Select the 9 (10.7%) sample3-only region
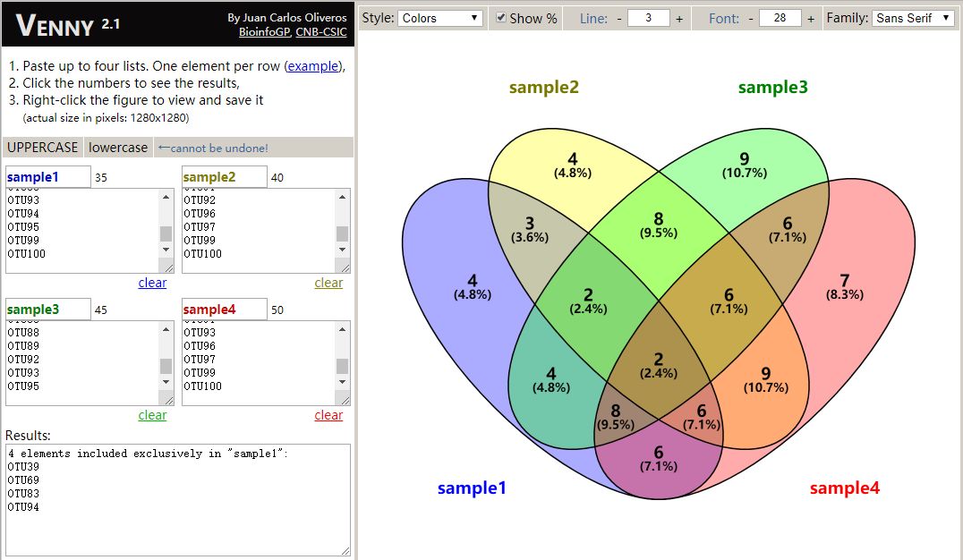 [x=745, y=165]
